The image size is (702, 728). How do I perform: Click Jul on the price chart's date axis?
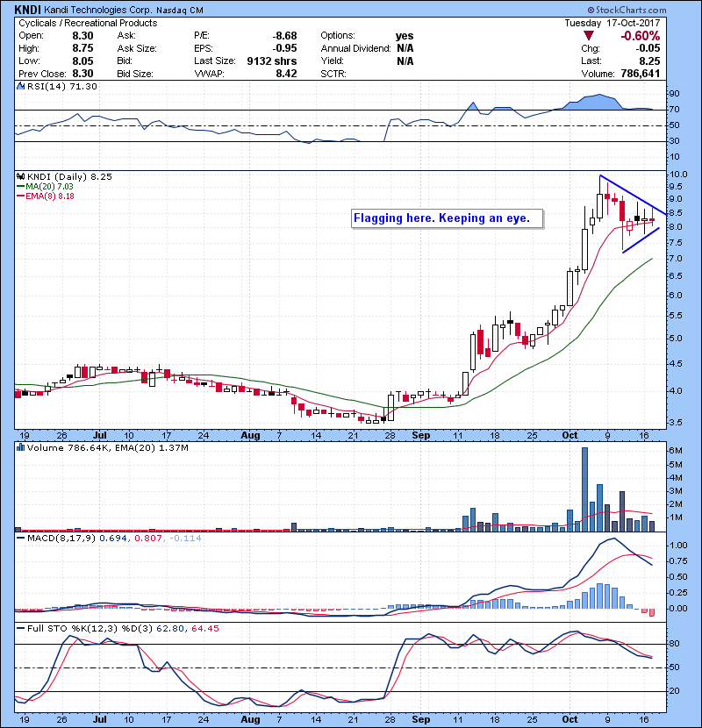(x=100, y=436)
